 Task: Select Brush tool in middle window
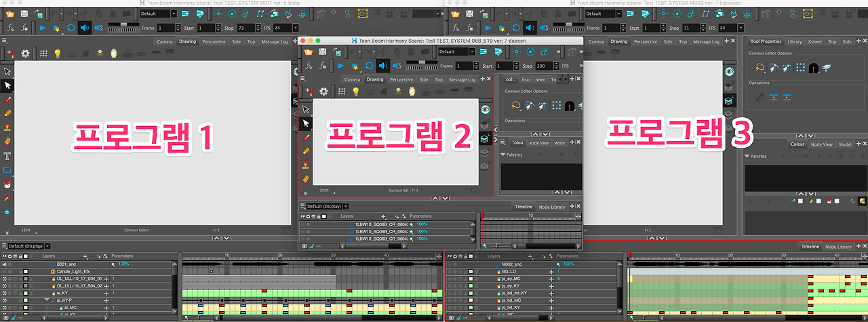(306, 137)
